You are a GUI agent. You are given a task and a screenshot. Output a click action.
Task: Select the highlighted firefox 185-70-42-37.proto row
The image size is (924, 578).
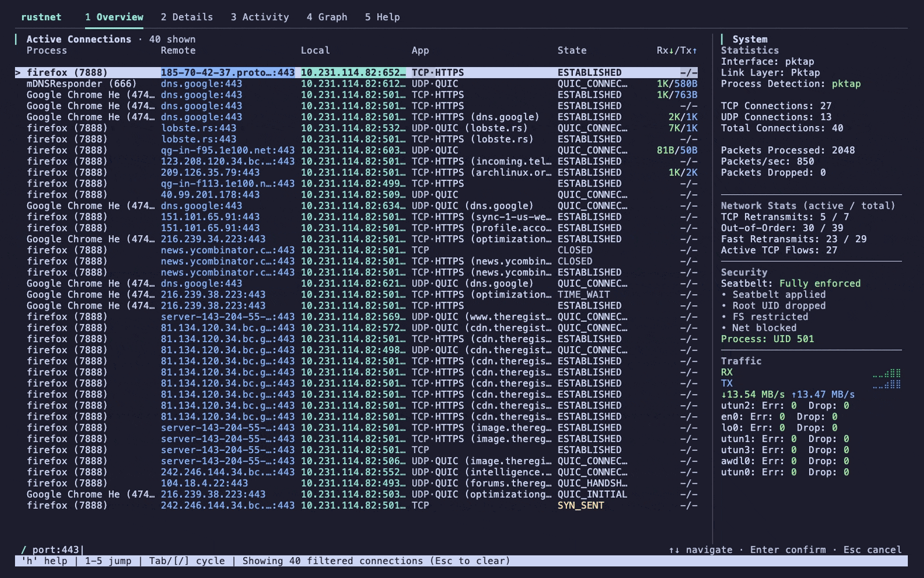click(x=356, y=73)
